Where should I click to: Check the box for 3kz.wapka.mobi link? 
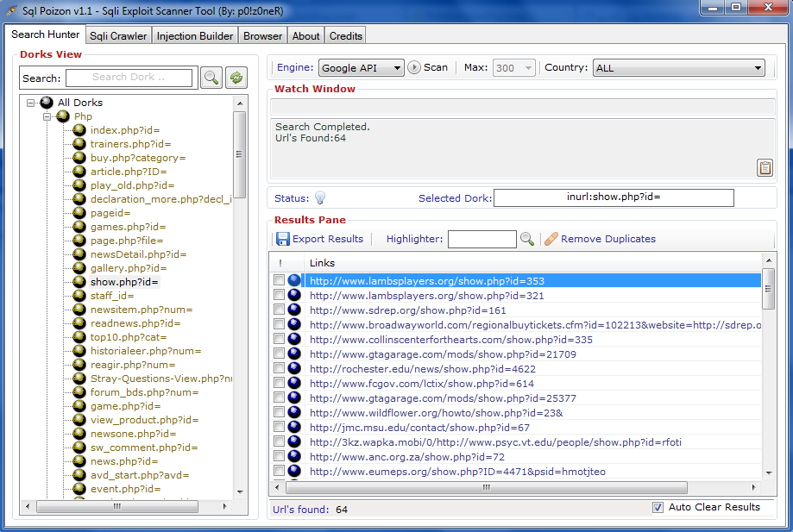pos(279,441)
